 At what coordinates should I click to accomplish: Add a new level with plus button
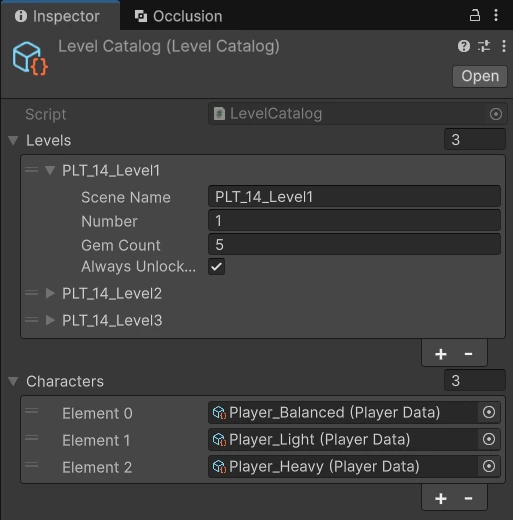pyautogui.click(x=441, y=354)
